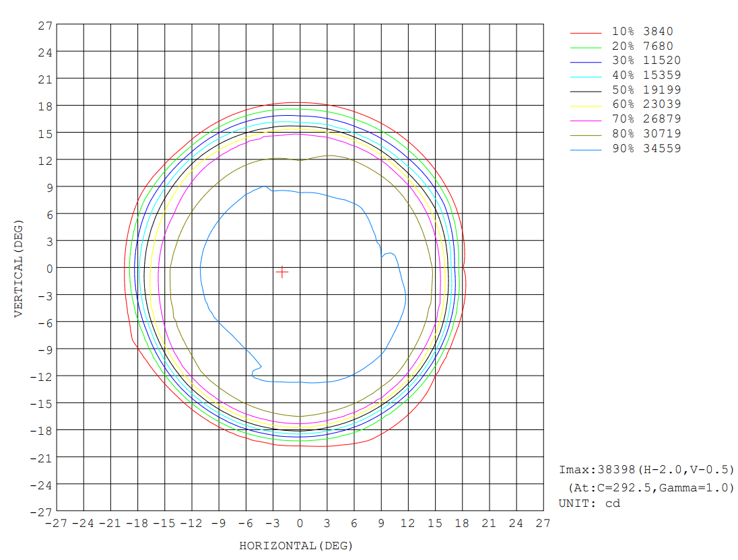The image size is (738, 560).
Task: Click the yellow 60% legend line
Action: pyautogui.click(x=584, y=105)
